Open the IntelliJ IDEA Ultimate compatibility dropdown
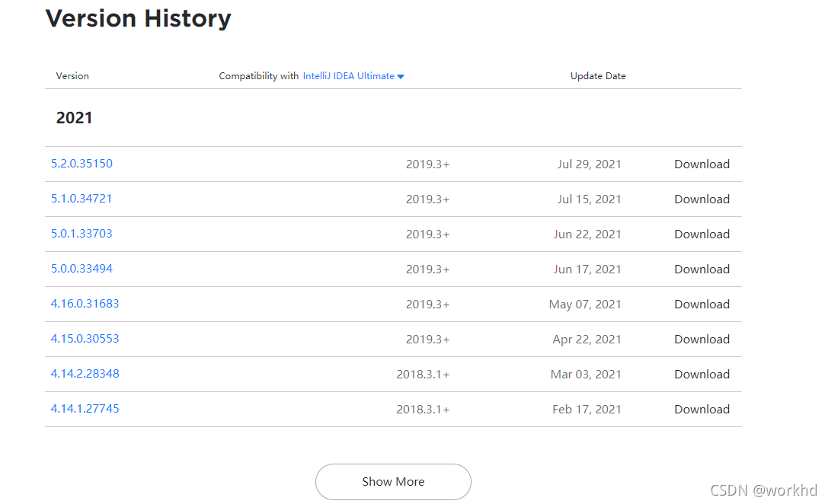Image resolution: width=828 pixels, height=504 pixels. pos(353,76)
